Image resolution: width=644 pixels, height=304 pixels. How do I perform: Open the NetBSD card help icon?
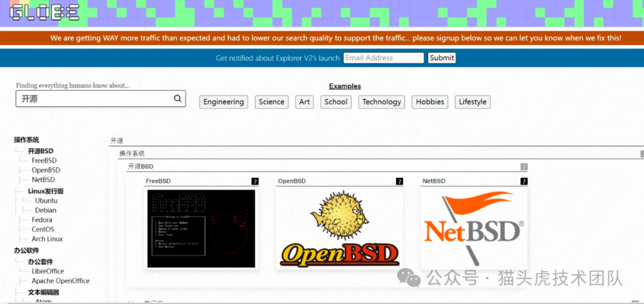click(524, 181)
